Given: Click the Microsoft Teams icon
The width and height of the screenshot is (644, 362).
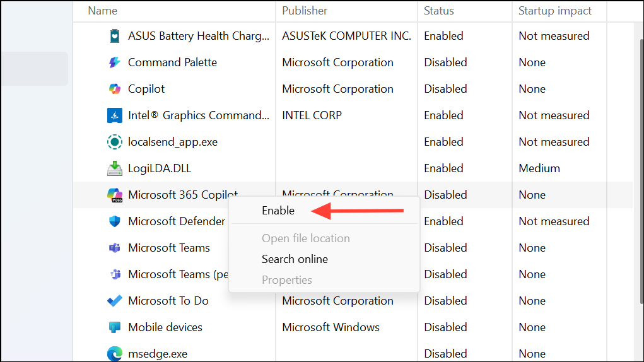Looking at the screenshot, I should point(115,248).
